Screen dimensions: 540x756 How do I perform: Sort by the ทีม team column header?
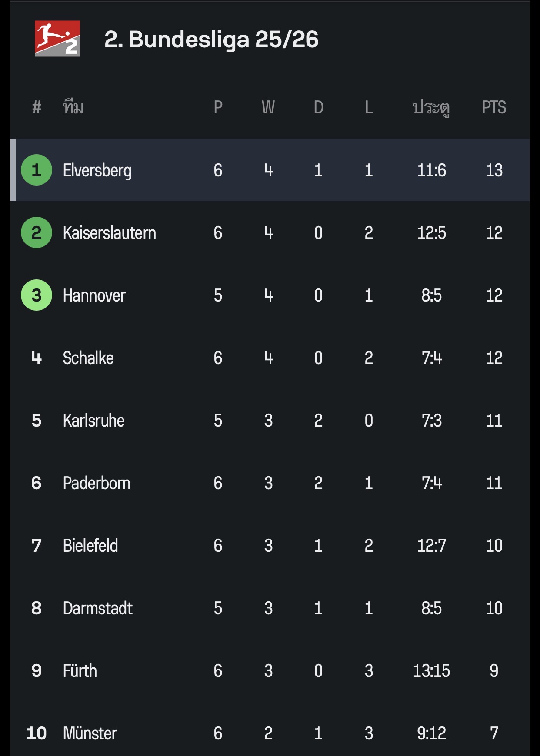point(73,106)
